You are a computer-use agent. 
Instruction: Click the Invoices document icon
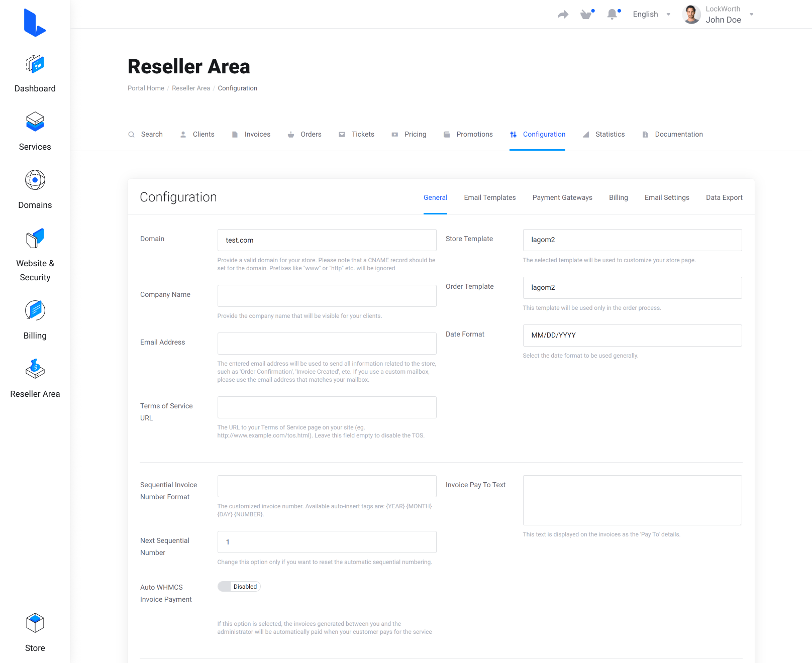pyautogui.click(x=235, y=135)
